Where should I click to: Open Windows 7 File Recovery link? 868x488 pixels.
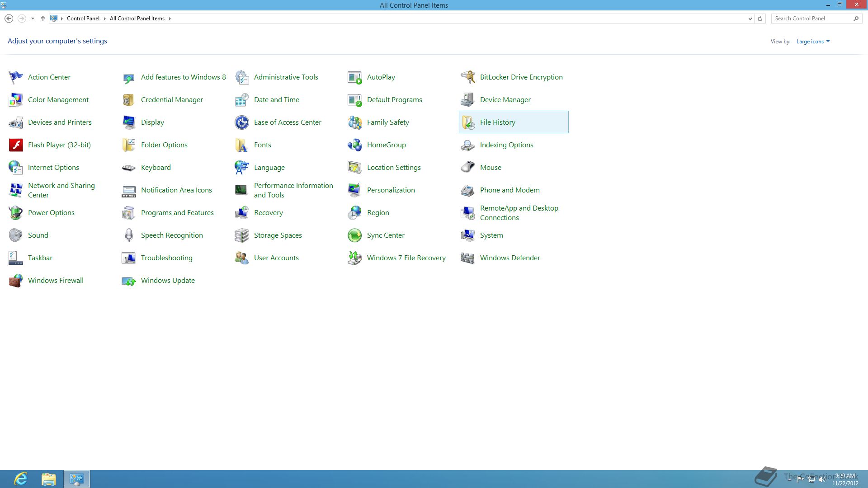coord(406,258)
